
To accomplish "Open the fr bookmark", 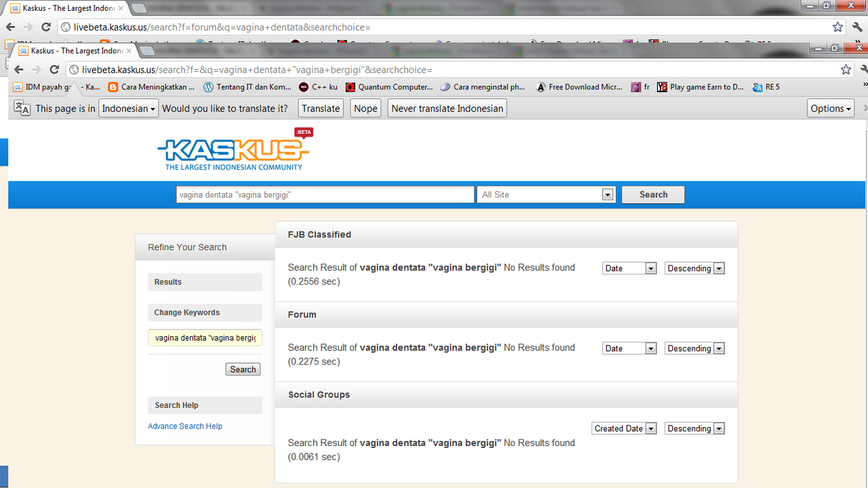I will click(640, 87).
